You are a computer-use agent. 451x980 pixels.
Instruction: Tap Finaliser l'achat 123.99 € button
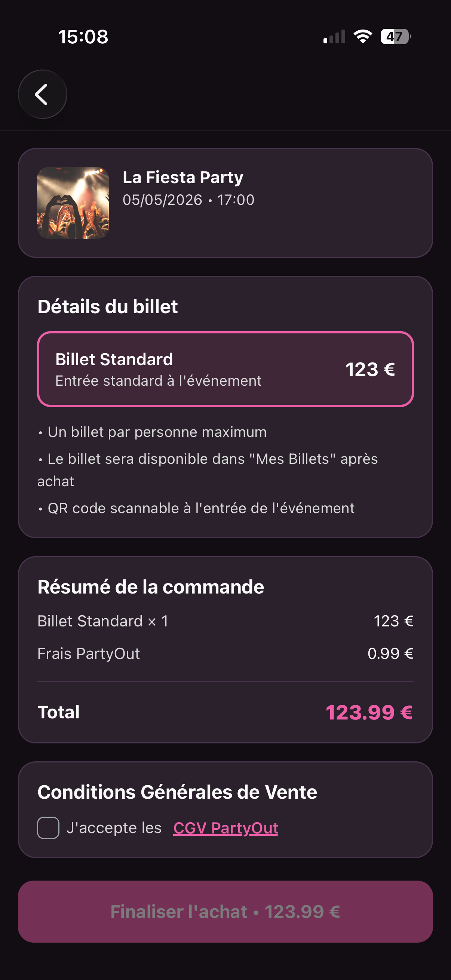tap(225, 912)
